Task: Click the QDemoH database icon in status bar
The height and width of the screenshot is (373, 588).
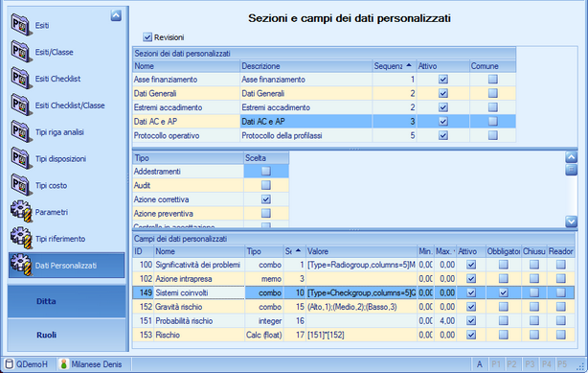Action: point(10,364)
